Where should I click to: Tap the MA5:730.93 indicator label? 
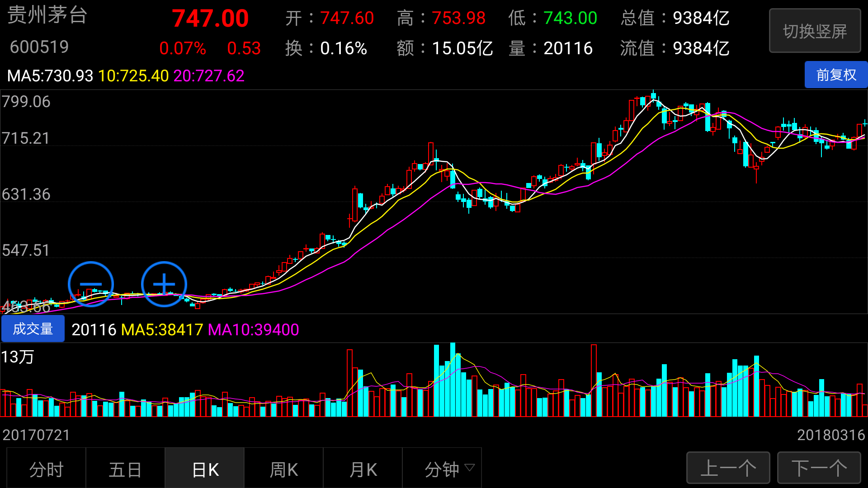coord(50,76)
